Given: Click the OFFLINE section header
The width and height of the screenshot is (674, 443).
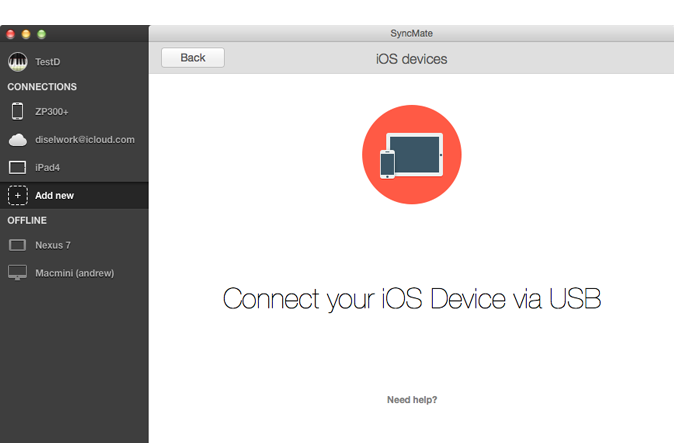Looking at the screenshot, I should pyautogui.click(x=27, y=220).
